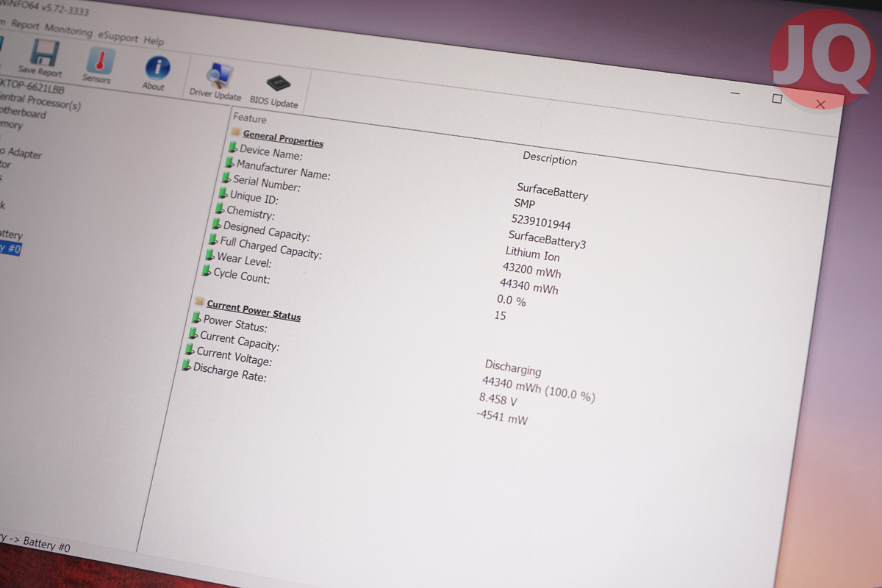Click the green icon next to Manufacturer Name
The width and height of the screenshot is (882, 588).
[229, 162]
